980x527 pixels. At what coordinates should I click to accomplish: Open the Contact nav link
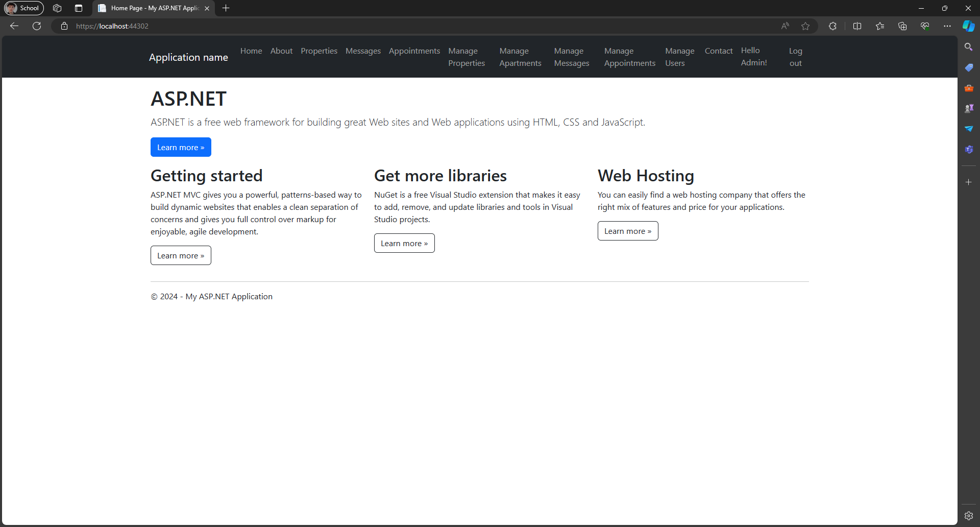coord(719,51)
